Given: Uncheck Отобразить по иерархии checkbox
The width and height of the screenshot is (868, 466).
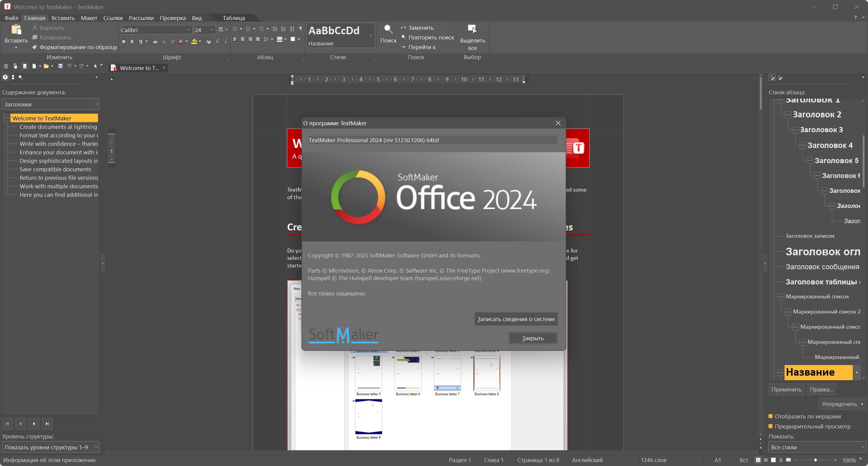Looking at the screenshot, I should pos(770,416).
